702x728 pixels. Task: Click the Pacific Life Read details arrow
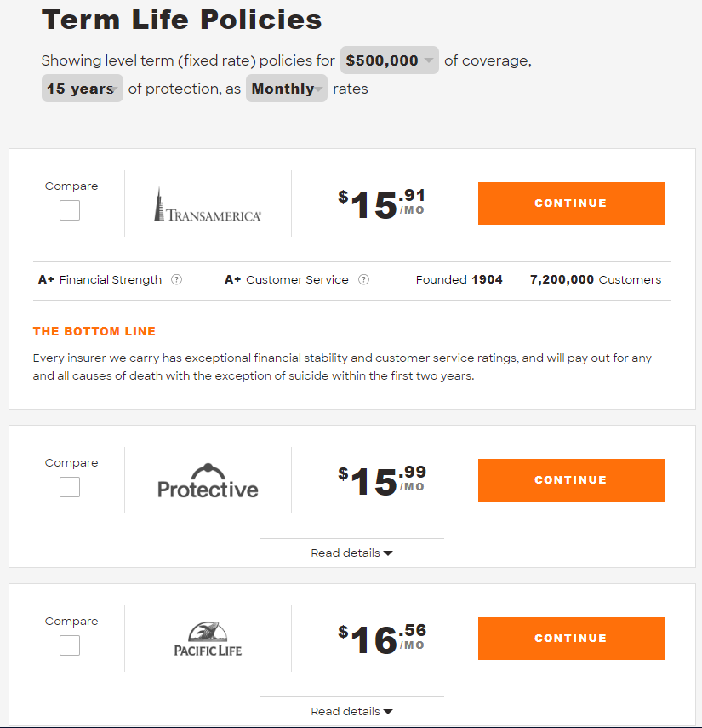tap(388, 712)
